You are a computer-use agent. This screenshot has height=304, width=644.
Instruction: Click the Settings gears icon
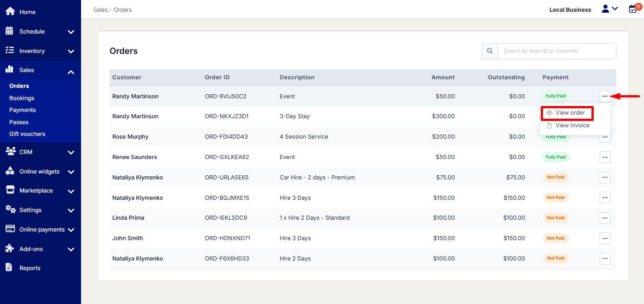(x=10, y=209)
